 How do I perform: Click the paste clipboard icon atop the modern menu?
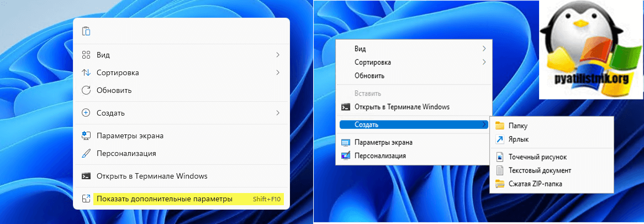pyautogui.click(x=86, y=31)
